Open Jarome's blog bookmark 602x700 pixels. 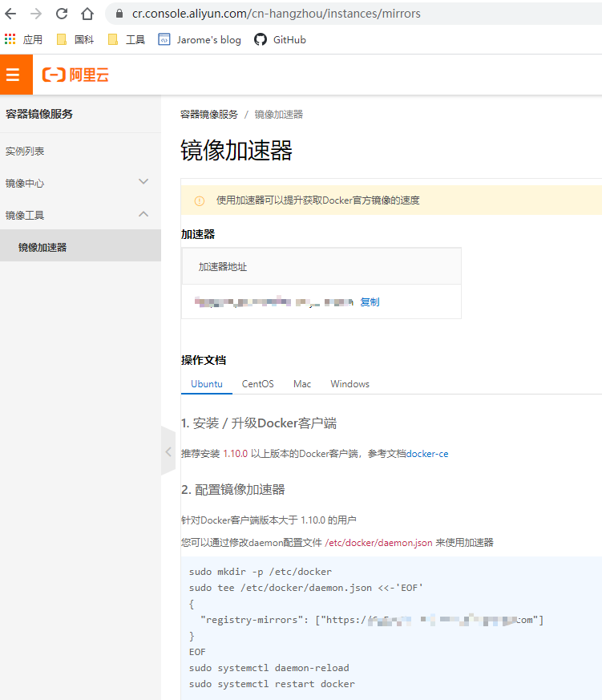(x=200, y=39)
